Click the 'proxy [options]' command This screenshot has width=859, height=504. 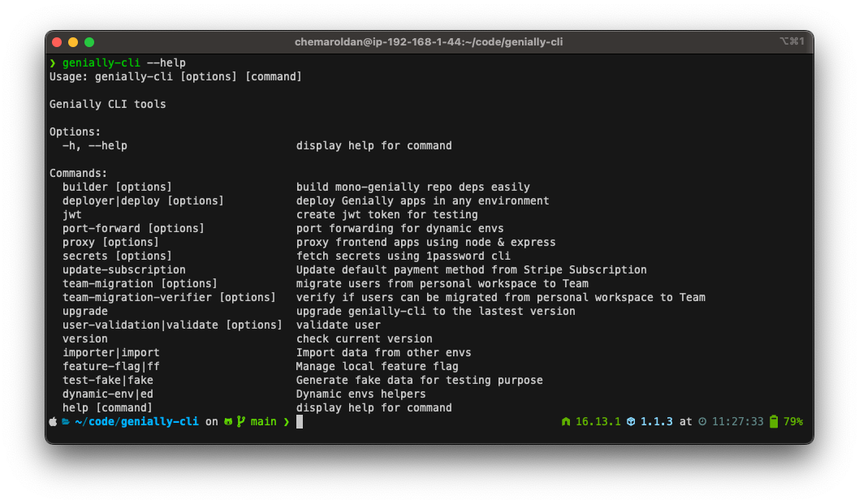(110, 242)
